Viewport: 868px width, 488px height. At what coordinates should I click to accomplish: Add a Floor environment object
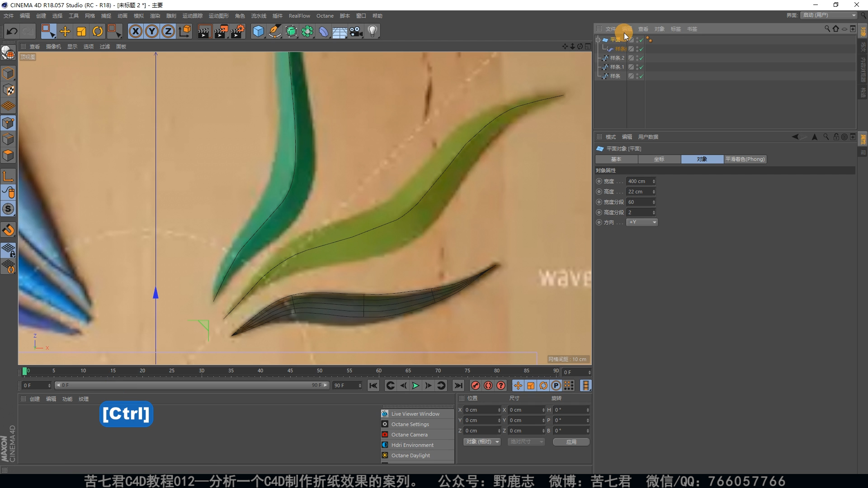pyautogui.click(x=340, y=31)
